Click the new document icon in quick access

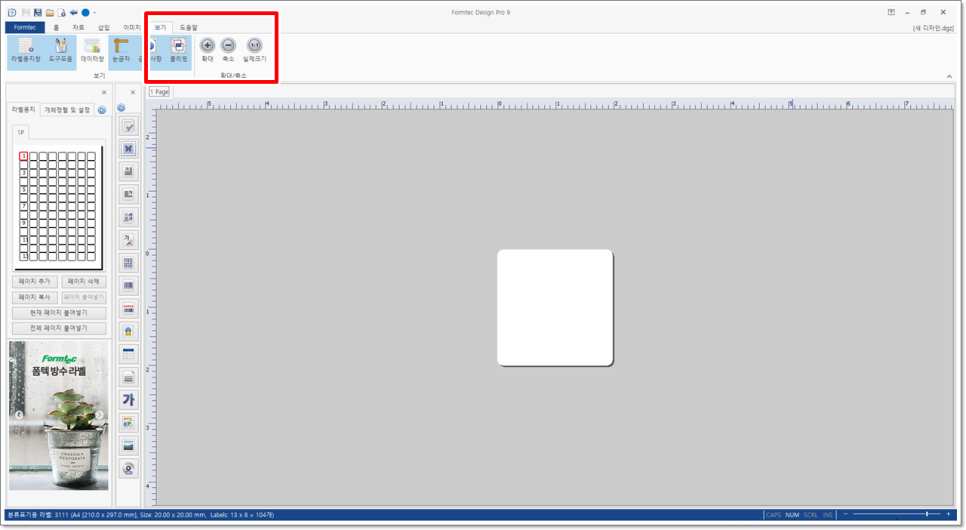tap(62, 12)
